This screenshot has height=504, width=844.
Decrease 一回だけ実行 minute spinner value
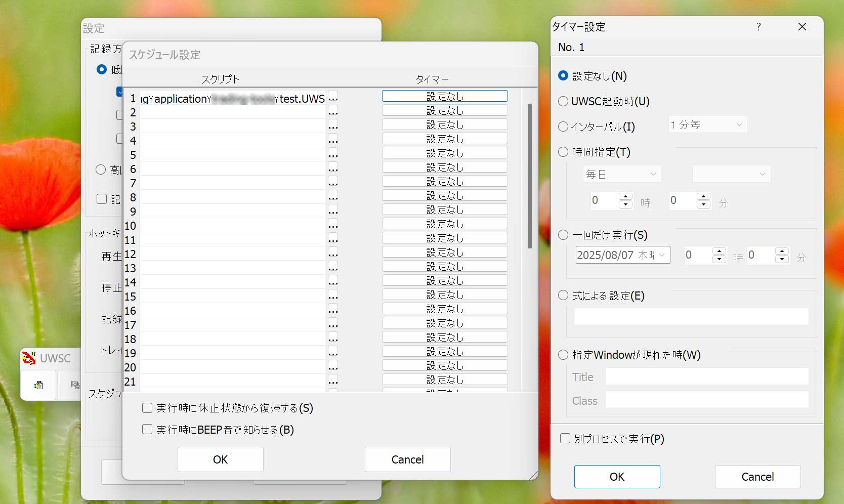tap(782, 259)
